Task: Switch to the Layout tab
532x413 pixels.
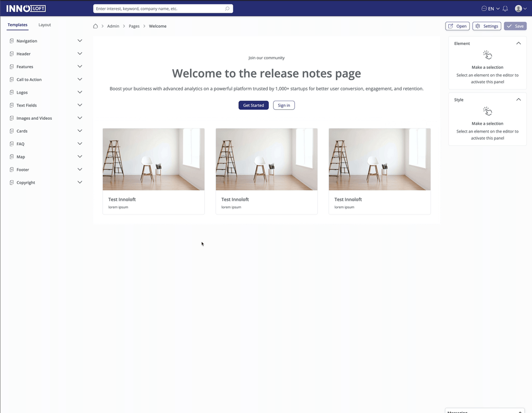Action: coord(44,25)
